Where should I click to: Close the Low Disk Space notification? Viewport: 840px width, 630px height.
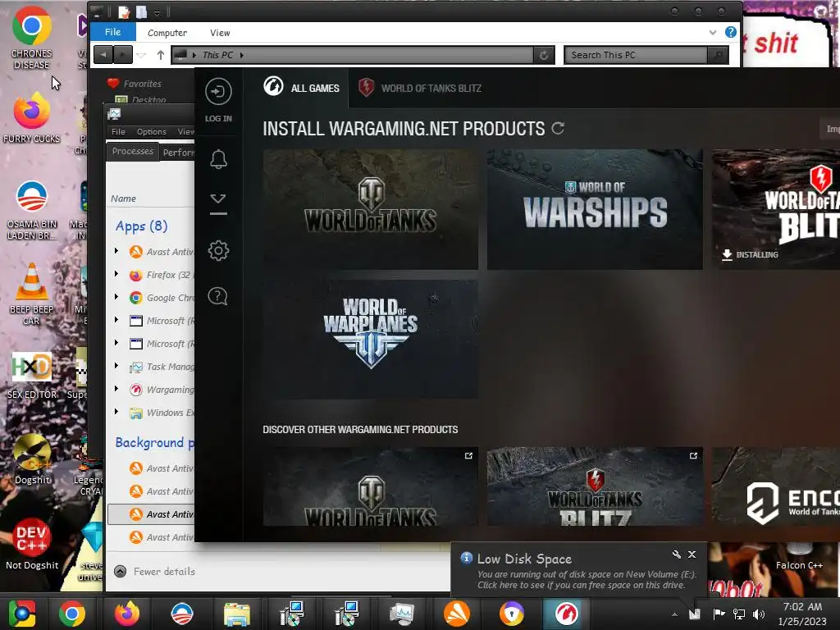click(692, 555)
